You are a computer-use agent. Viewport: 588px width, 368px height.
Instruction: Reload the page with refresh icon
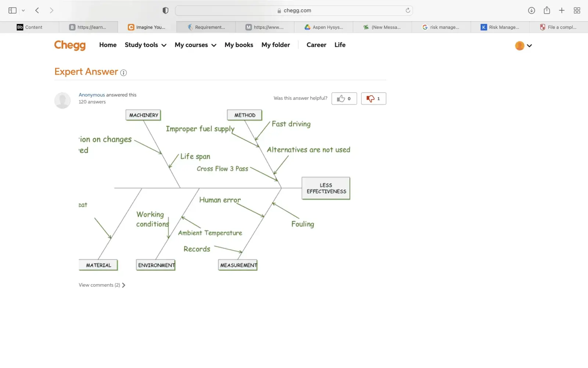coord(408,10)
